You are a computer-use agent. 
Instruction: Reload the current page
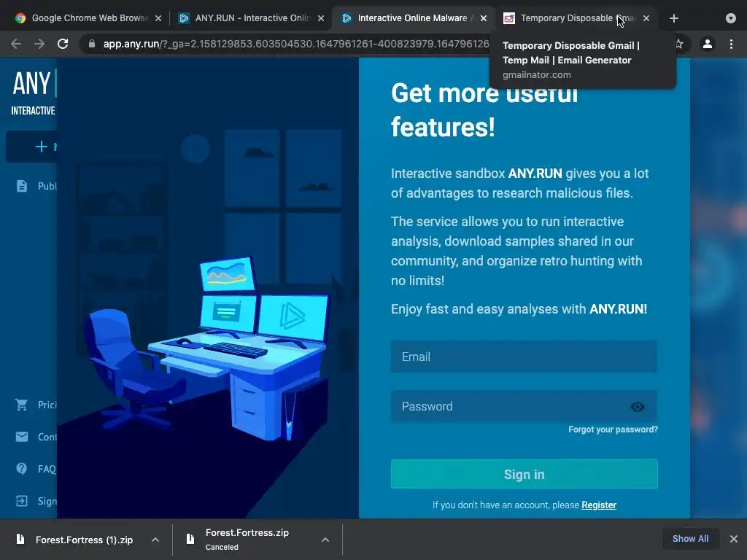click(63, 44)
